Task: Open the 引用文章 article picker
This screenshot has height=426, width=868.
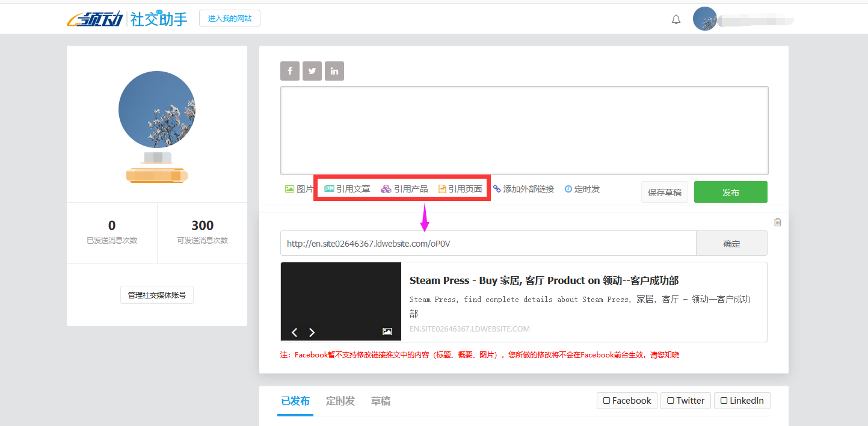Action: coord(347,189)
